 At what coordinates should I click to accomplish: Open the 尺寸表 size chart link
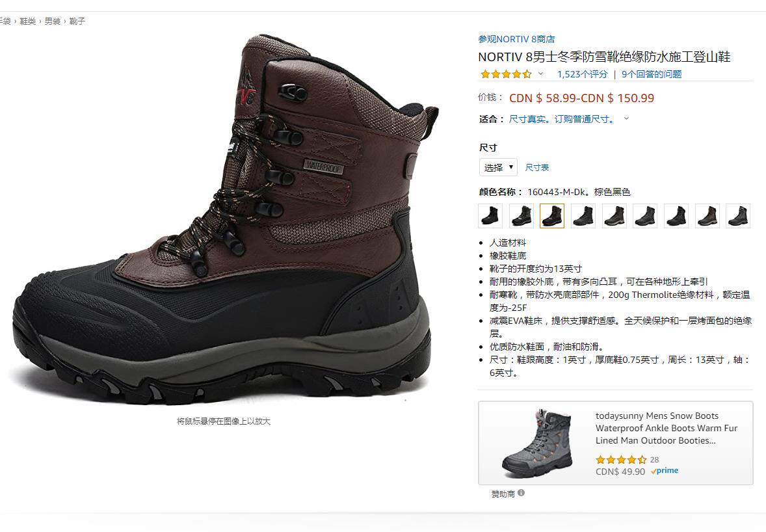click(537, 168)
